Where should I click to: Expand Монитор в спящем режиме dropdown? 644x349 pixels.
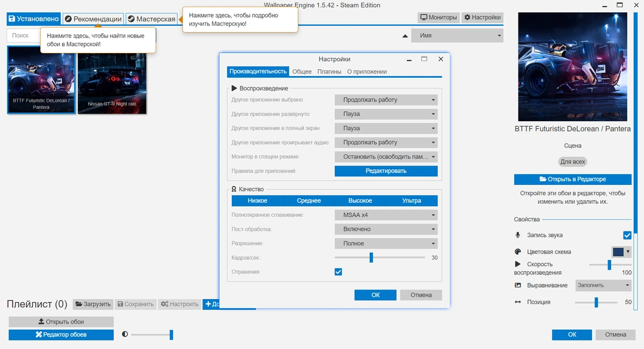[386, 157]
